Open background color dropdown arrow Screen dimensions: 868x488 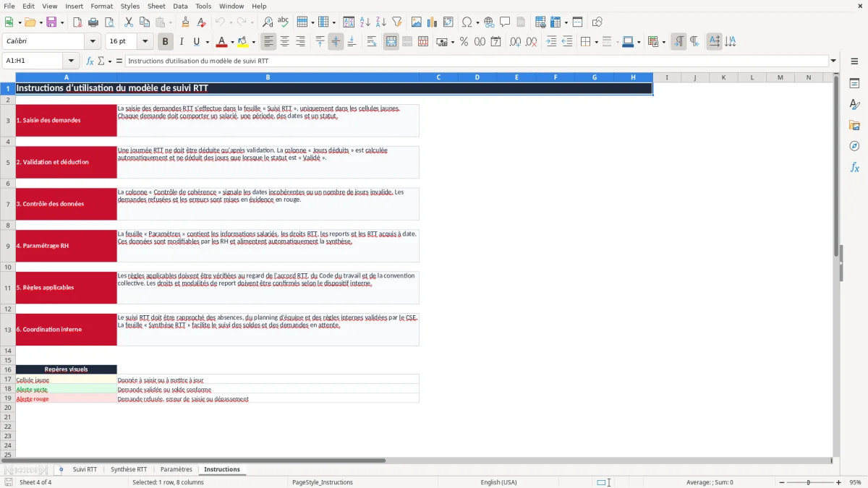(253, 42)
